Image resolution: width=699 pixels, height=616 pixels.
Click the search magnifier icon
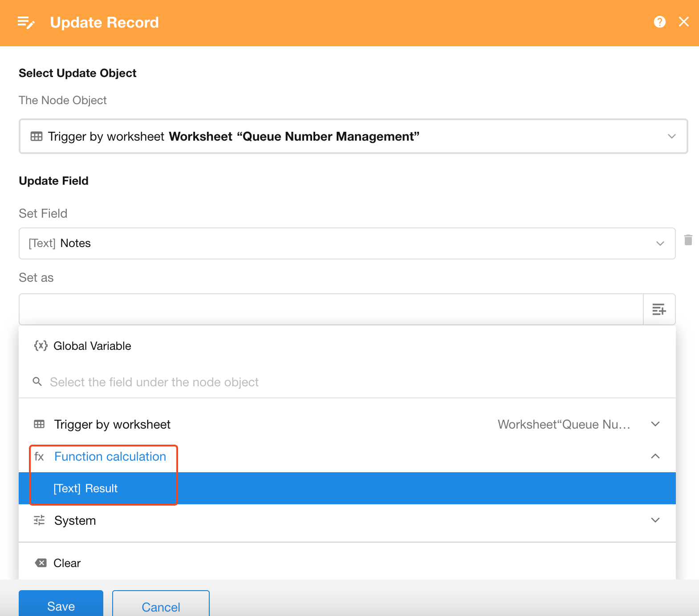pyautogui.click(x=37, y=382)
